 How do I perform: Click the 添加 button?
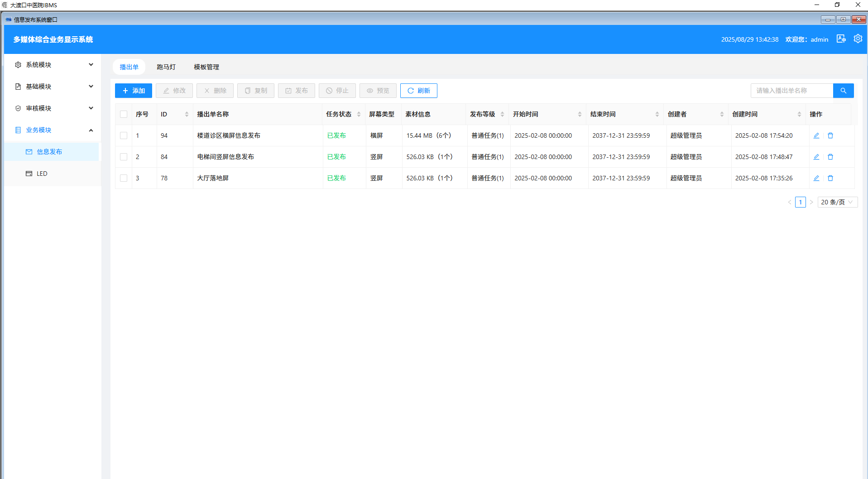point(134,91)
